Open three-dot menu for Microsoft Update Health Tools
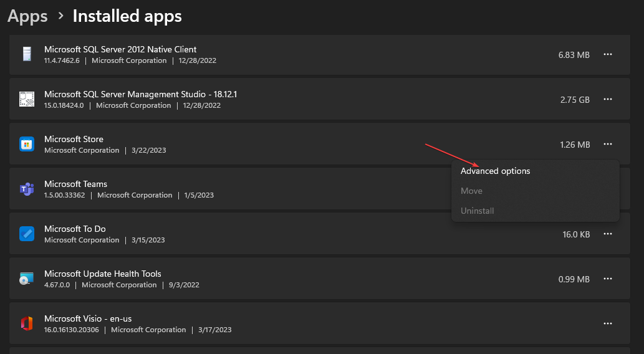The image size is (644, 354). [x=607, y=279]
